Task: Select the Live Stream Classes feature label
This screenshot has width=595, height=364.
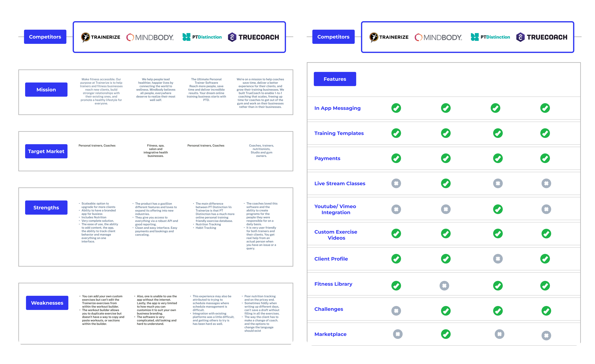Action: click(340, 183)
